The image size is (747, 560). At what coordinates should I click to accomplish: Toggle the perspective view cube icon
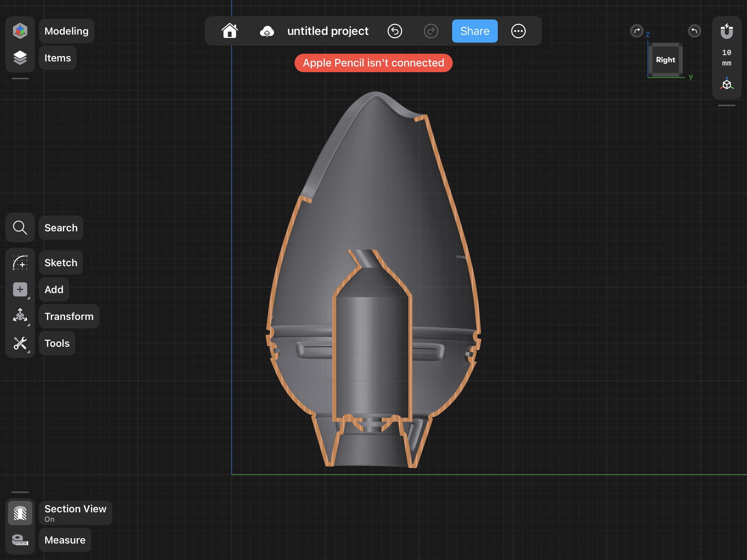[x=727, y=84]
